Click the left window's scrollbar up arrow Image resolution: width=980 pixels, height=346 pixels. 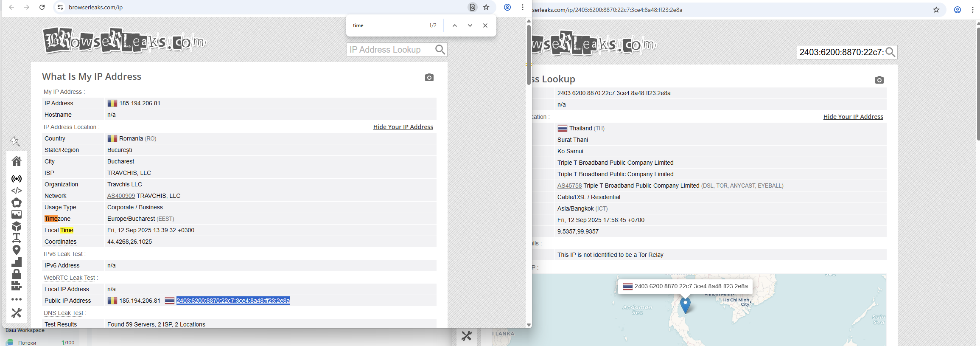[x=529, y=21]
